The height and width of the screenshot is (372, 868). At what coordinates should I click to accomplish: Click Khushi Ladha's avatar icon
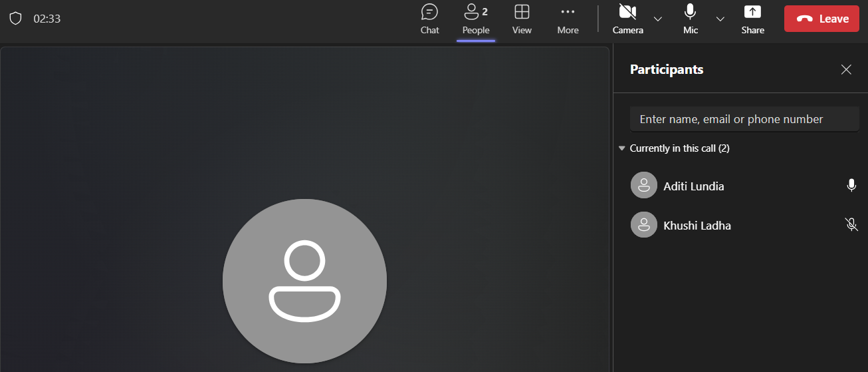(643, 225)
